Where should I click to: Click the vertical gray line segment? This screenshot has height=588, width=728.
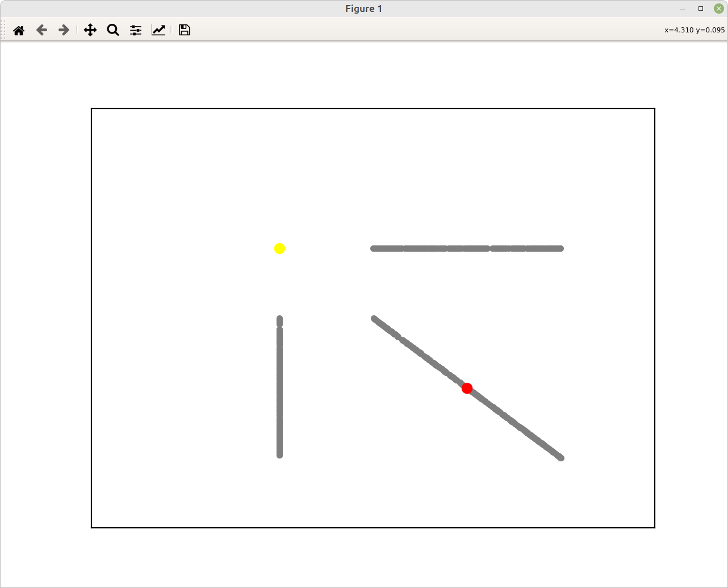click(x=279, y=387)
